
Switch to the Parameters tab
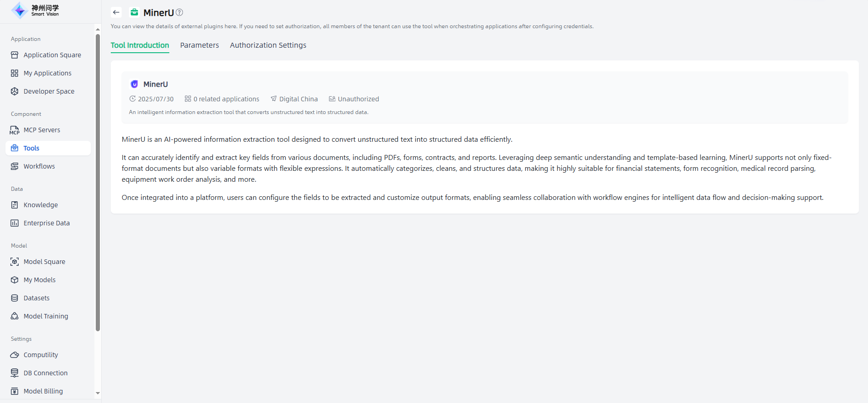tap(199, 45)
